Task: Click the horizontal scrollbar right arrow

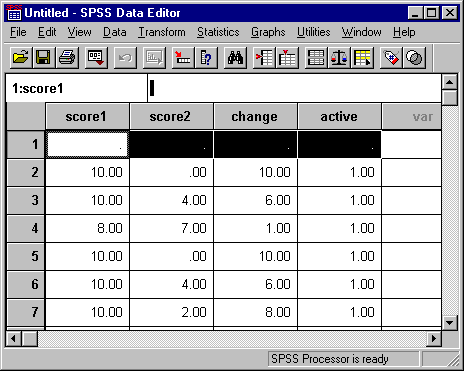Action: pyautogui.click(x=434, y=339)
